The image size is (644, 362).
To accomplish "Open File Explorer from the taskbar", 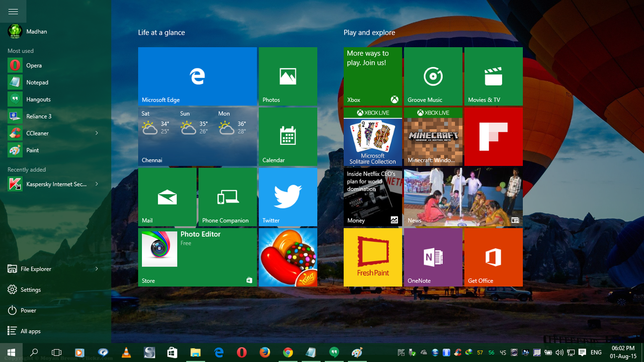I will (x=195, y=352).
